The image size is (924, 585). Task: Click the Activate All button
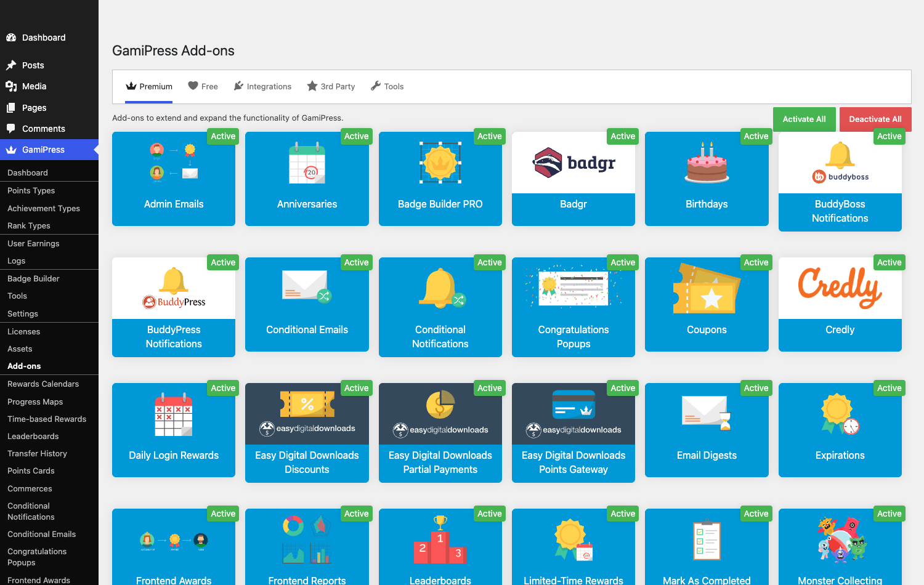pyautogui.click(x=804, y=119)
